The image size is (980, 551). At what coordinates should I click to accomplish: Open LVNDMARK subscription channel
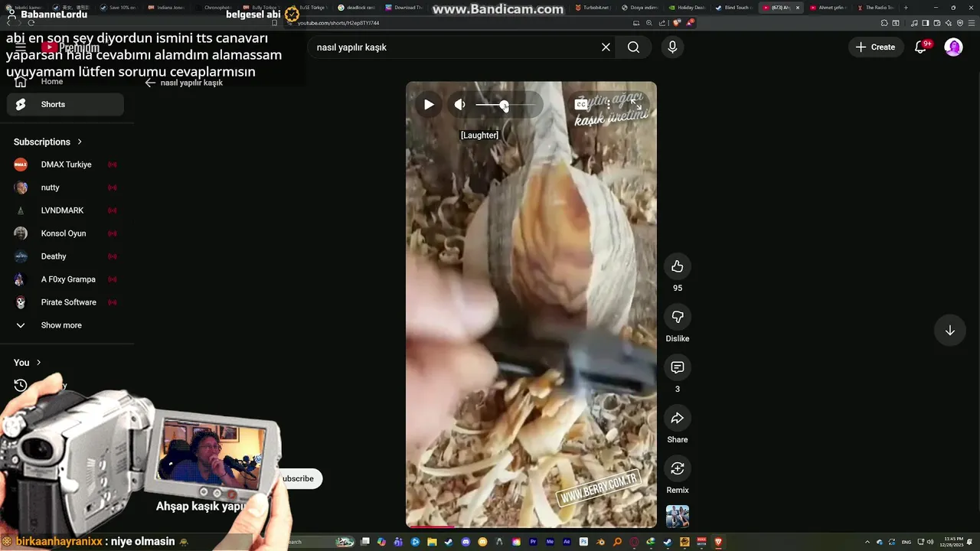click(x=65, y=210)
